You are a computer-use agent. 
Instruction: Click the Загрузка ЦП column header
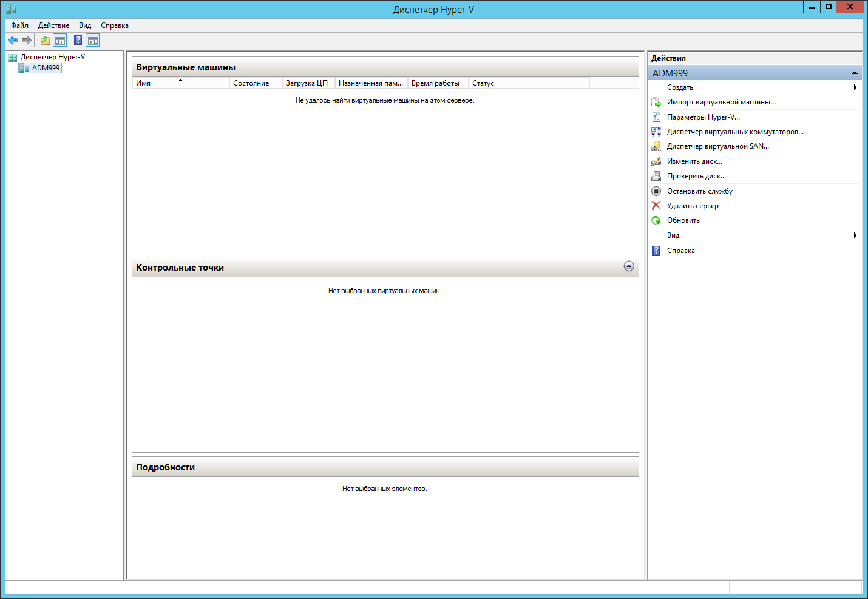click(x=308, y=83)
